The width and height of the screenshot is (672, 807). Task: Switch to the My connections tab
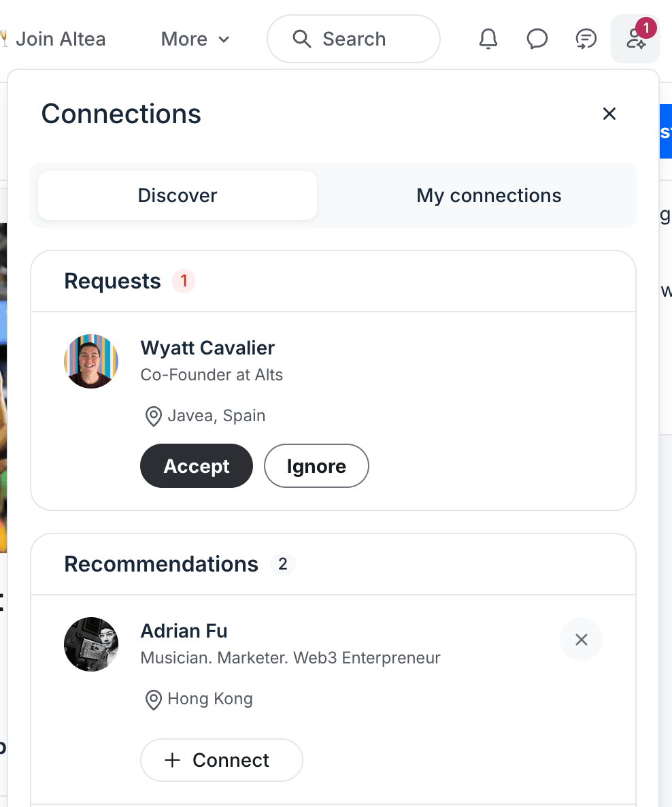coord(488,195)
